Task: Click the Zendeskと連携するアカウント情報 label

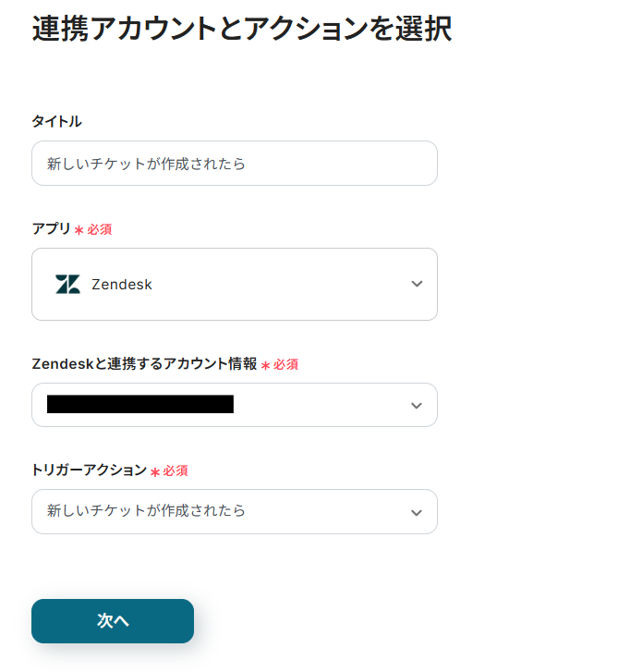Action: pos(144,363)
